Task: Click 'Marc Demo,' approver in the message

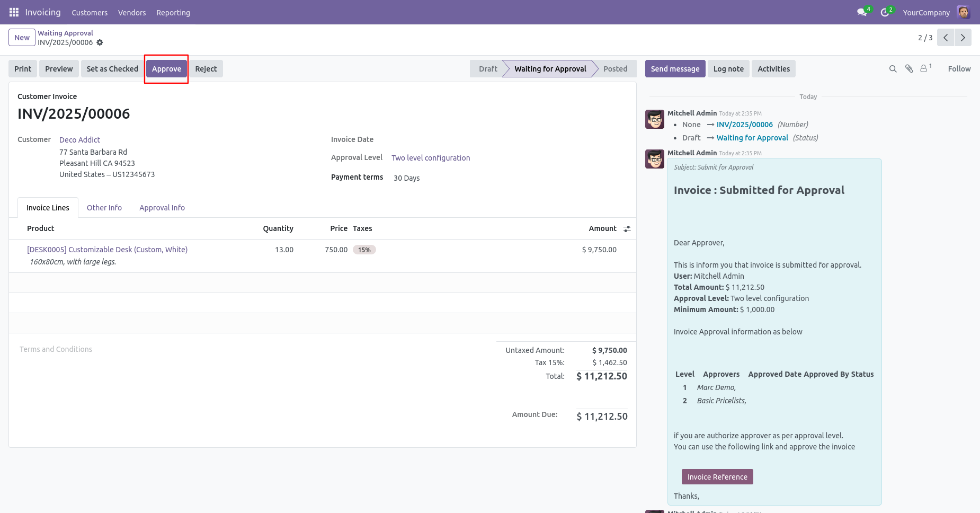Action: click(x=716, y=387)
